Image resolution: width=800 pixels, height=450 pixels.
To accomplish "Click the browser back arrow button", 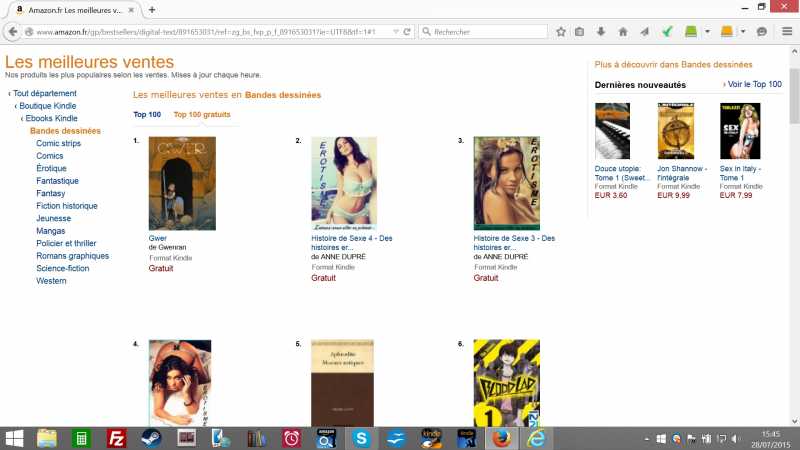I will tap(13, 32).
